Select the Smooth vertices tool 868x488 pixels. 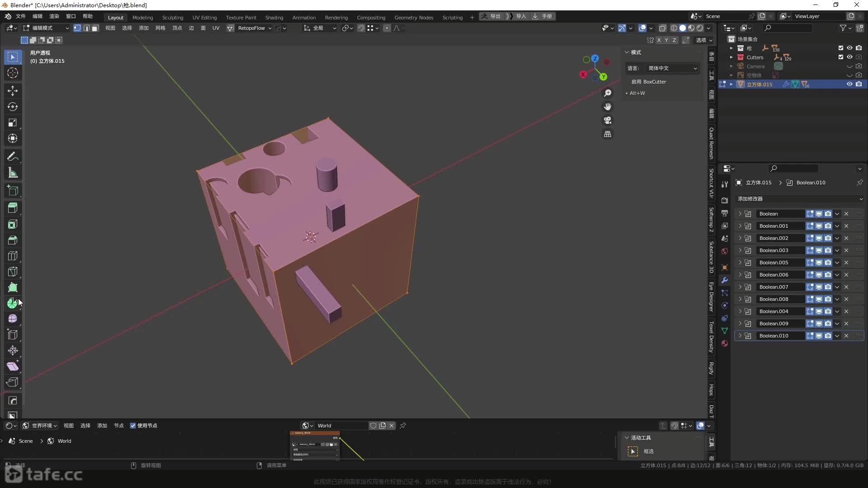[x=13, y=319]
